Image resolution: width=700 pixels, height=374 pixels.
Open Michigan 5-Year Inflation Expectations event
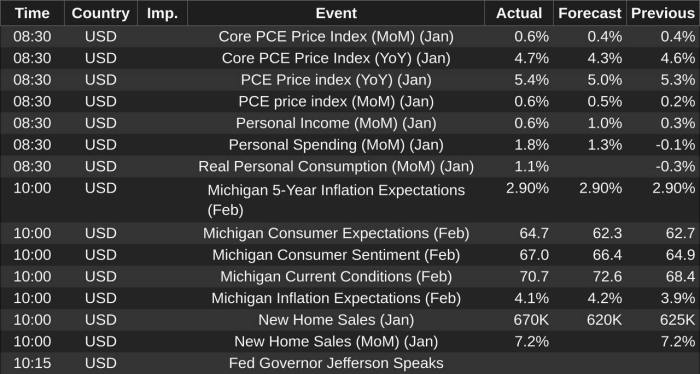click(336, 199)
